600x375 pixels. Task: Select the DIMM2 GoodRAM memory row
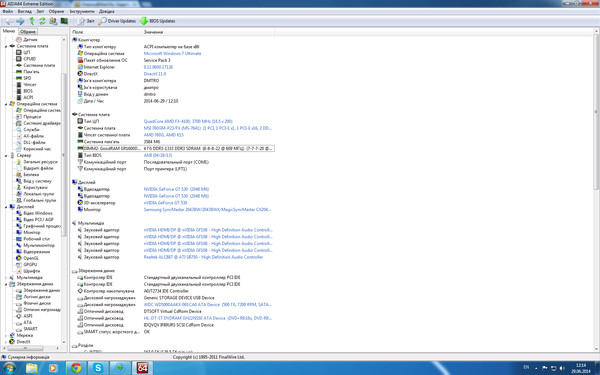tap(175, 148)
